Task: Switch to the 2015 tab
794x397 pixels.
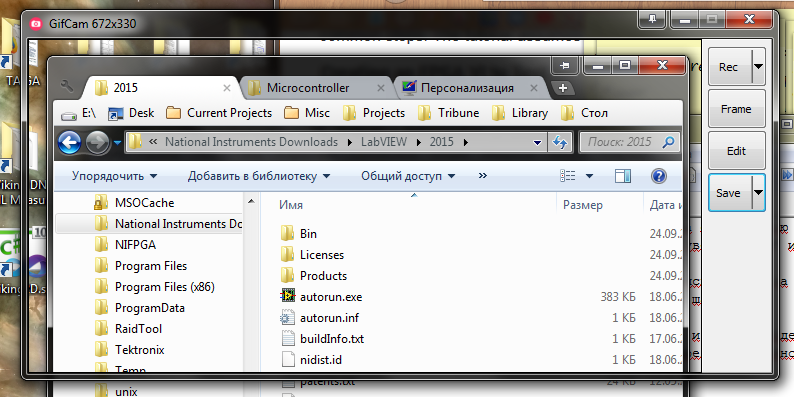Action: [x=160, y=88]
